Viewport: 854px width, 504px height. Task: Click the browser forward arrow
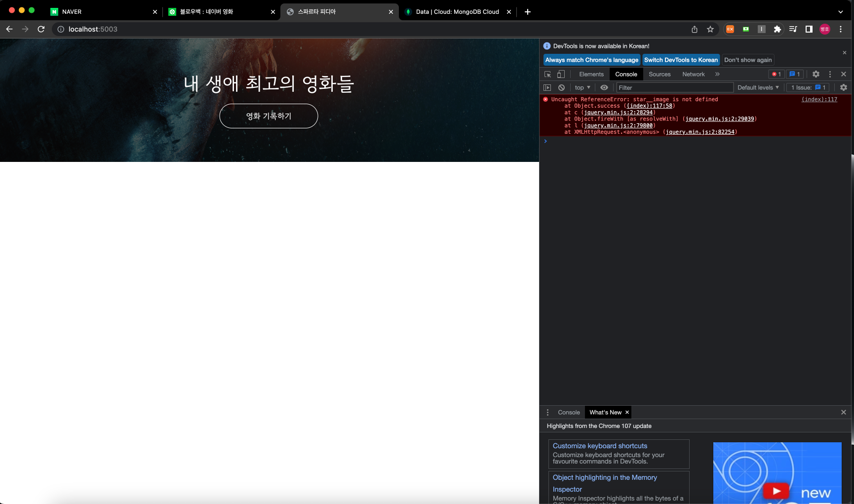coord(25,29)
